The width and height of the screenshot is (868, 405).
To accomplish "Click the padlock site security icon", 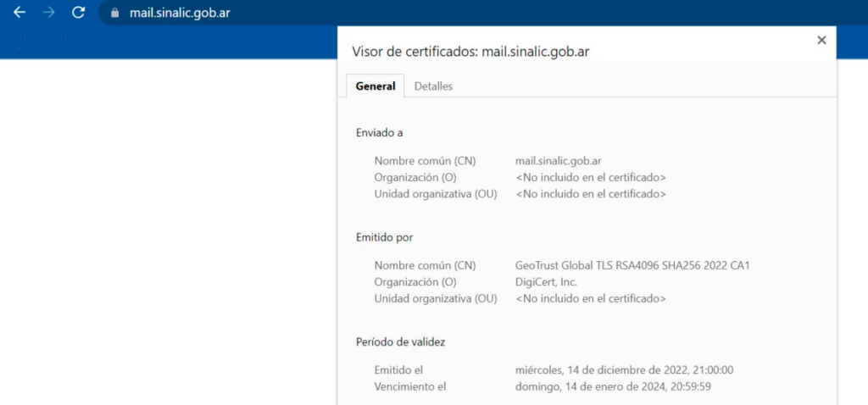I will pyautogui.click(x=115, y=14).
